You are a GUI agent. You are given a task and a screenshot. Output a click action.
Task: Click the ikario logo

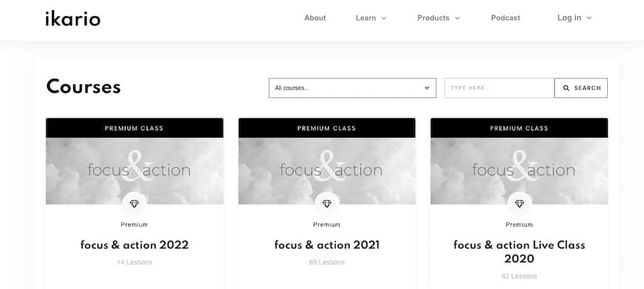tap(73, 18)
